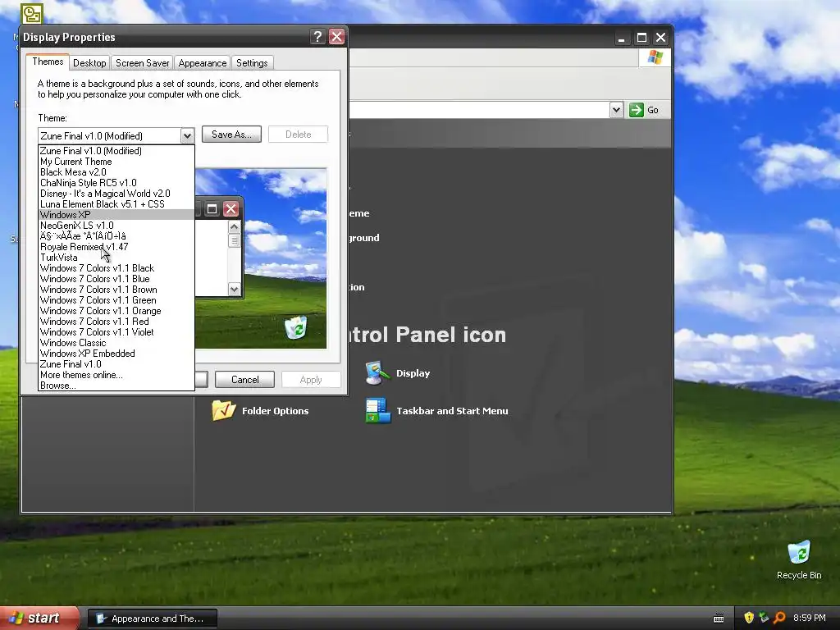Select the Windows XP theme
Viewport: 840px width, 630px height.
(116, 214)
